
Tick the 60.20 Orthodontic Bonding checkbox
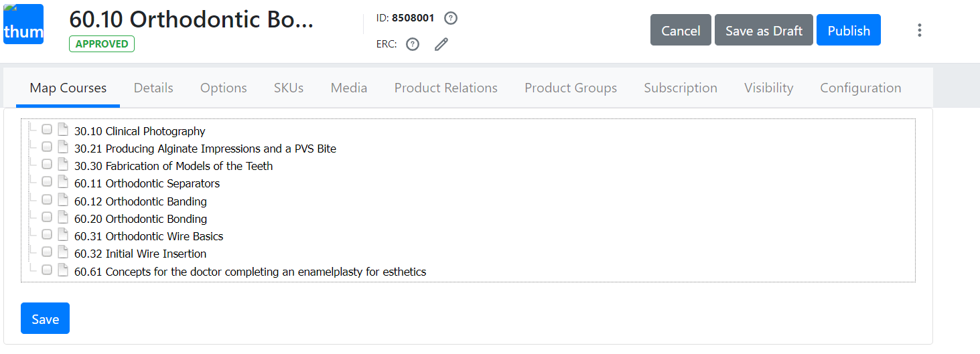point(47,217)
